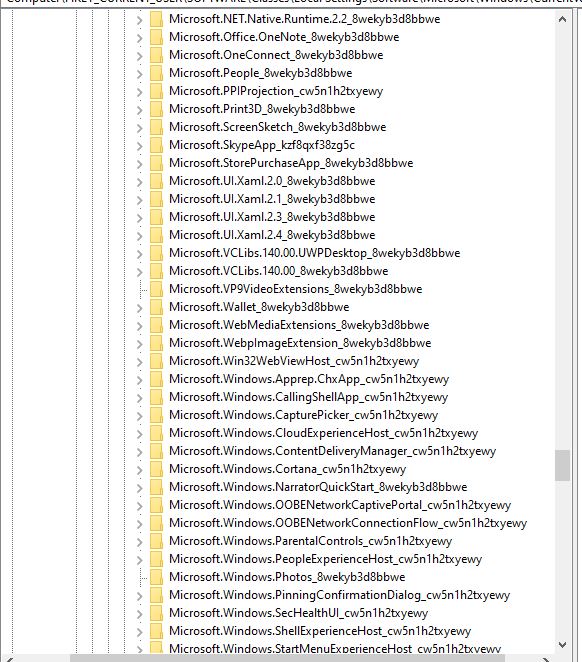
Task: Expand Microsoft.StorePurchaseApp_8wekyb3d8bbwe key
Action: (x=140, y=163)
